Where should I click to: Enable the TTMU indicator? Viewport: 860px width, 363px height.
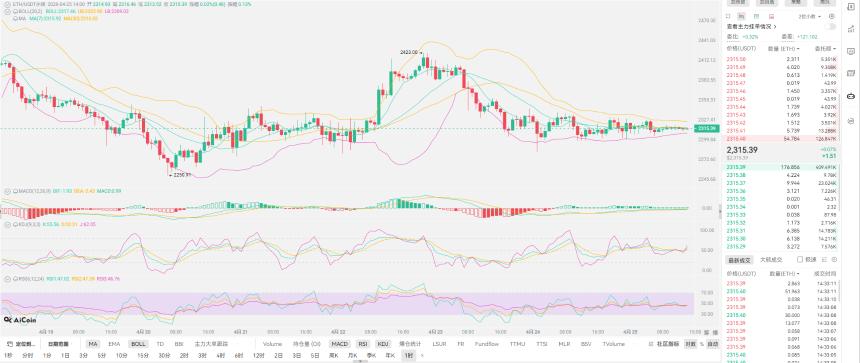click(x=517, y=344)
